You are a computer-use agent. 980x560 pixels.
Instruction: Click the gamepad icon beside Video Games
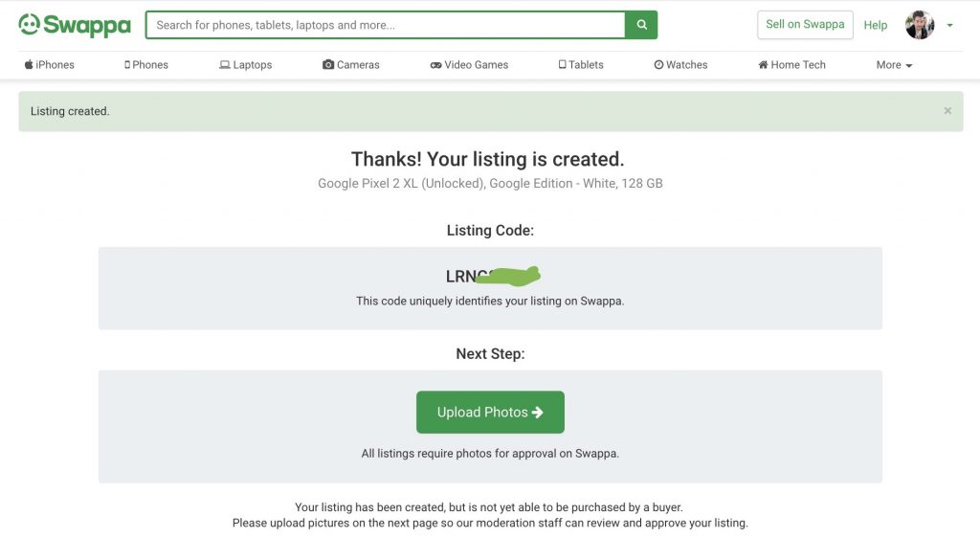click(435, 65)
